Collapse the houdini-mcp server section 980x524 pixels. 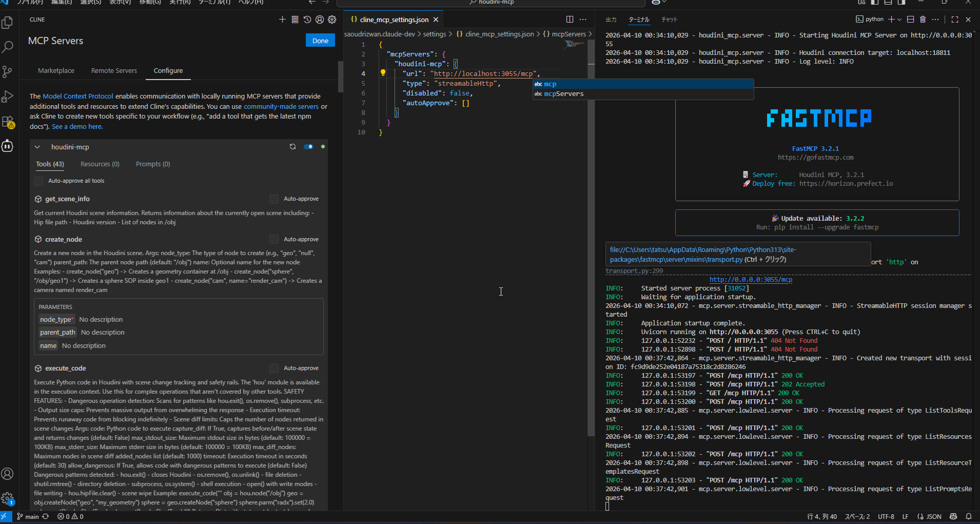(37, 147)
